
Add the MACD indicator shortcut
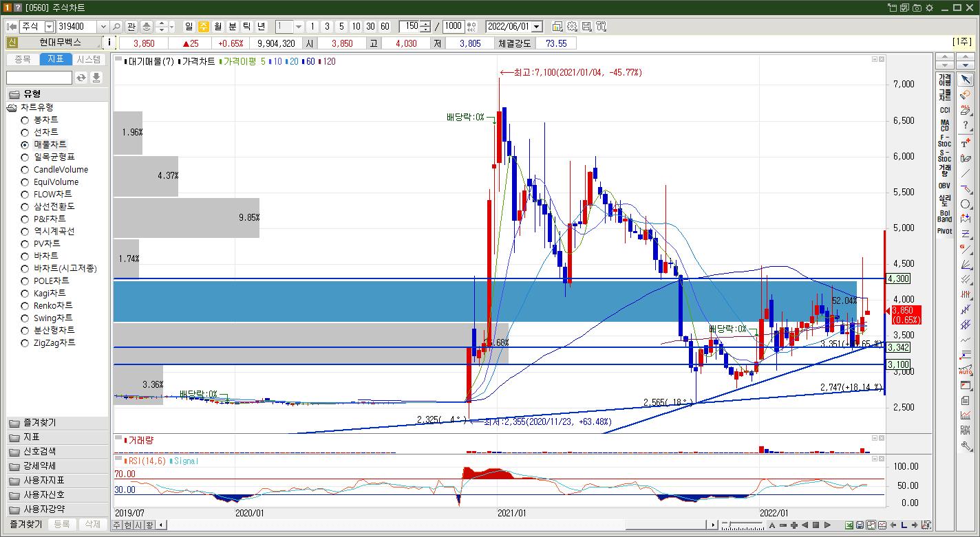coord(945,125)
